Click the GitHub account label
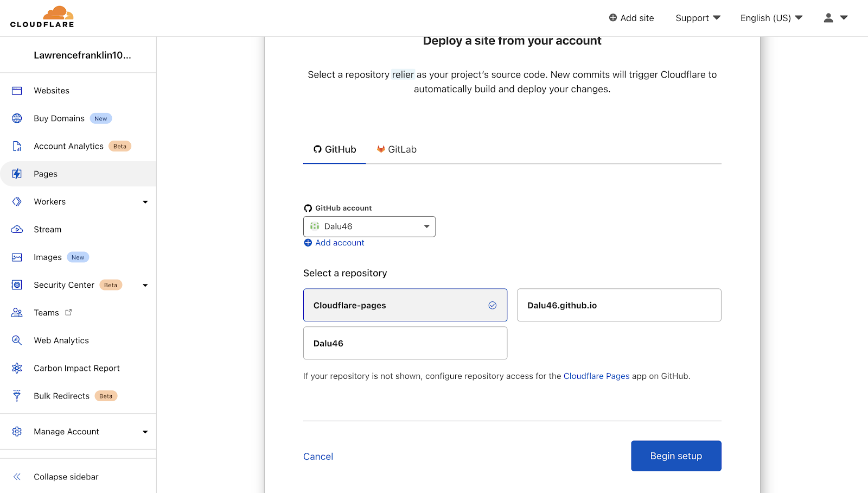The height and width of the screenshot is (493, 868). [x=343, y=208]
